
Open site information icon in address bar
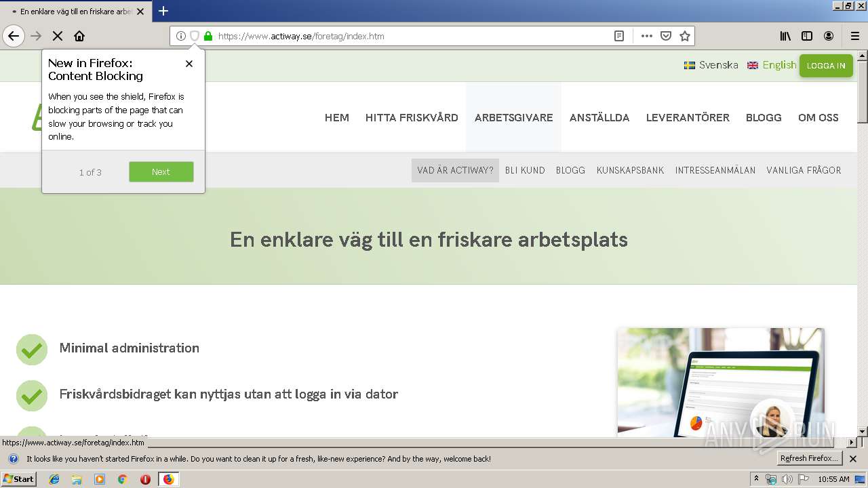click(180, 36)
